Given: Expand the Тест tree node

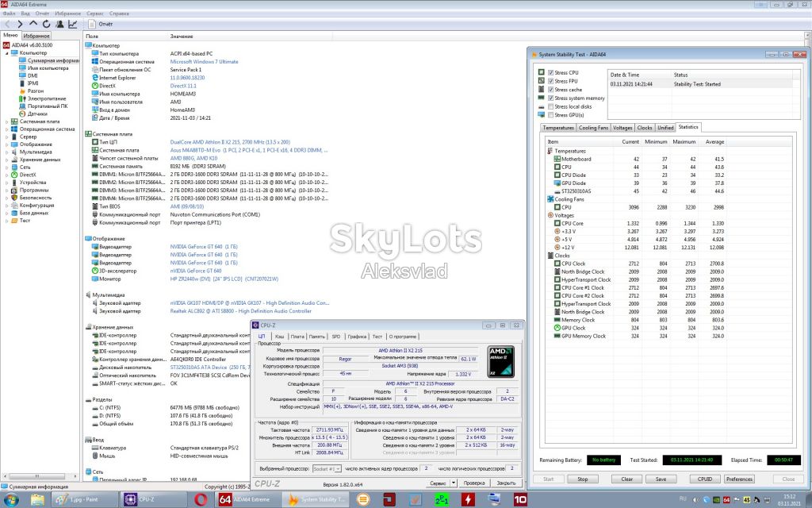Looking at the screenshot, I should (x=6, y=221).
